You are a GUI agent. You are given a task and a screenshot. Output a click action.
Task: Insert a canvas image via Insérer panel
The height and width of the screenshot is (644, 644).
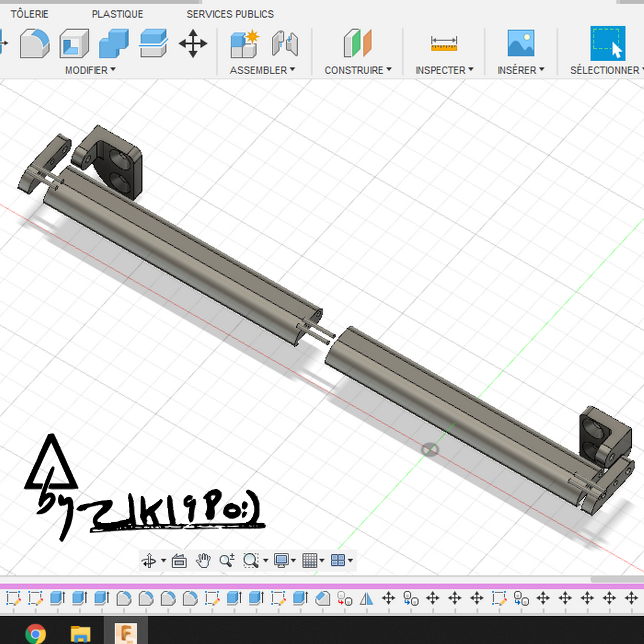[520, 44]
